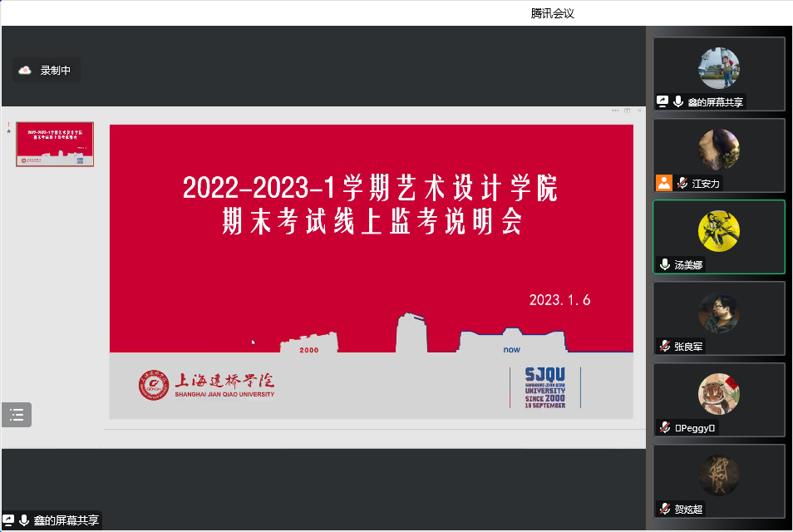Click Peggy's muted microphone icon
Image resolution: width=793 pixels, height=532 pixels.
click(664, 428)
